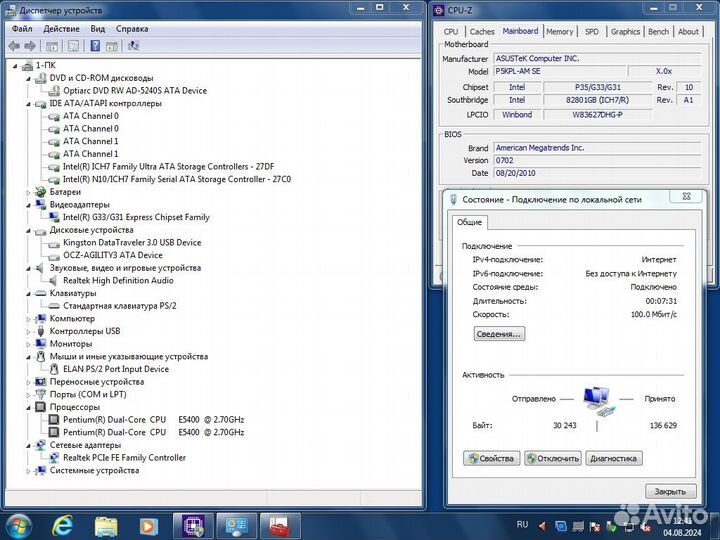Select the second Pentium Dual-Core E5400 row
Viewport: 720px width, 540px height.
[x=153, y=433]
